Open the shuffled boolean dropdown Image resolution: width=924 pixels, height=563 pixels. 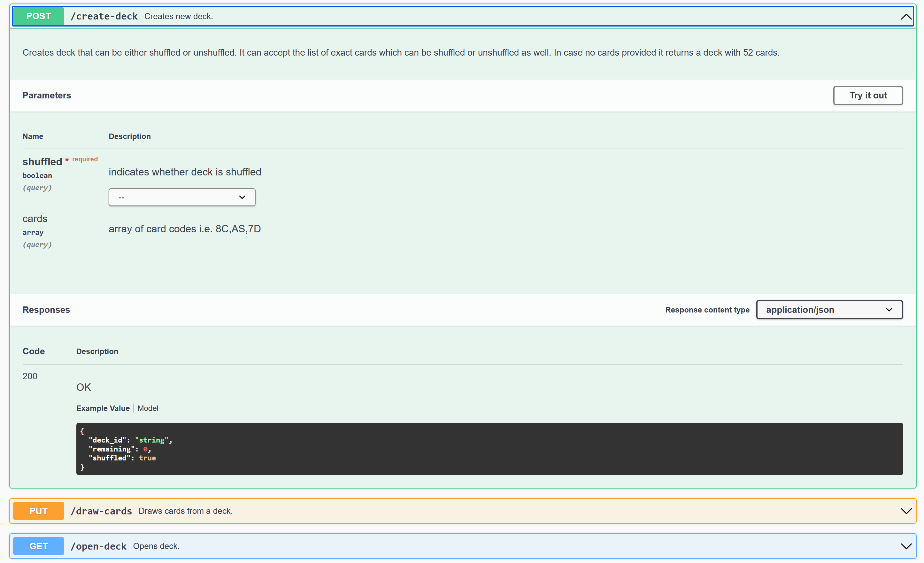click(182, 197)
